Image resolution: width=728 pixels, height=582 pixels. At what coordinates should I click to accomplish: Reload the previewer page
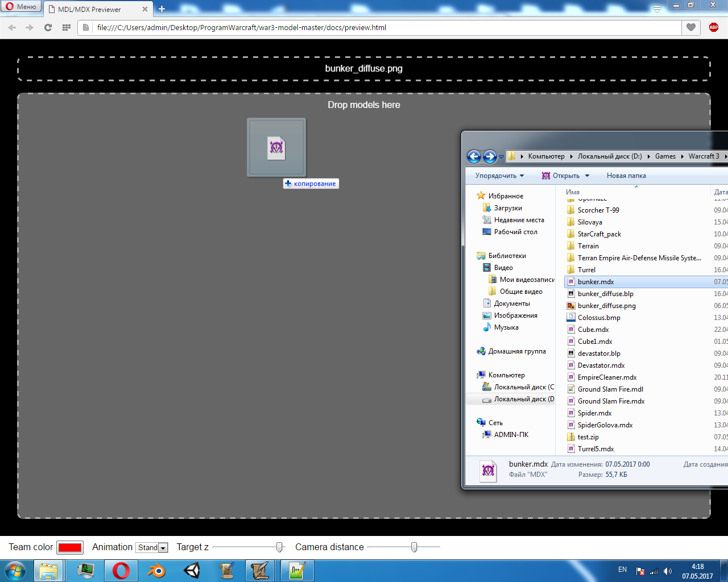pyautogui.click(x=48, y=27)
